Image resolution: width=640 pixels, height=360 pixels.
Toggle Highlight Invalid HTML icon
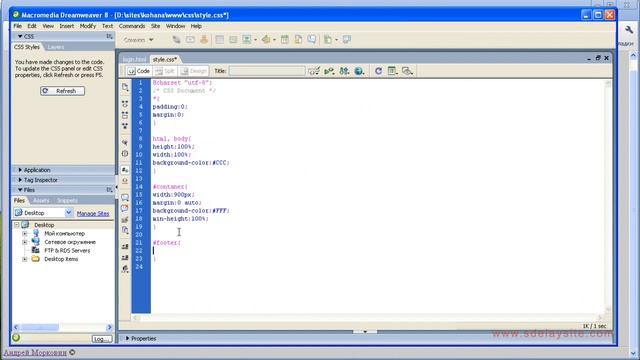coord(125,181)
